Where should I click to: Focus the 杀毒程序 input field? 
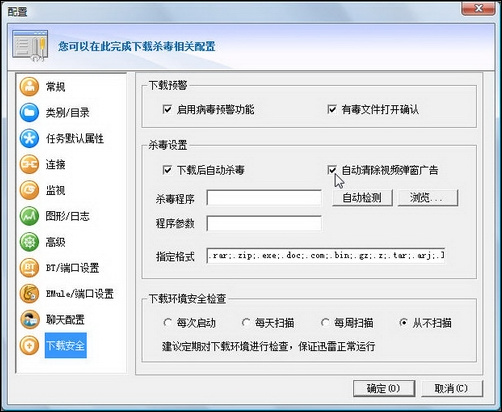[264, 198]
